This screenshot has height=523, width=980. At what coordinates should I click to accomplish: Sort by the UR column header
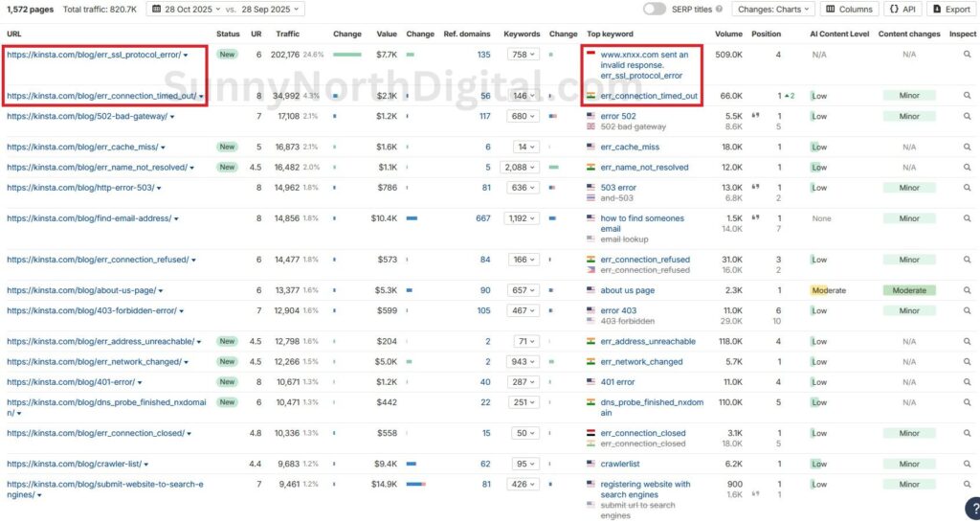coord(256,34)
